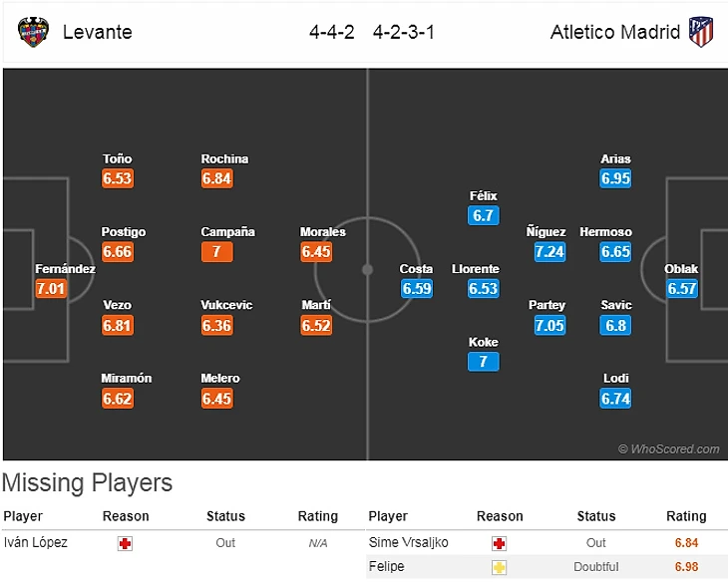The image size is (728, 586).
Task: Select the Levante team name
Action: 97,32
